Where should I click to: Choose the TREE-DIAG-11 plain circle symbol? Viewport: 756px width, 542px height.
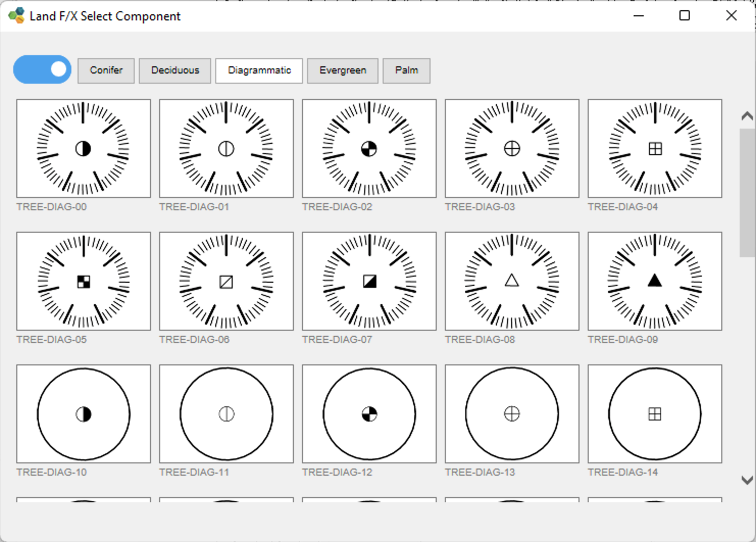pyautogui.click(x=226, y=414)
